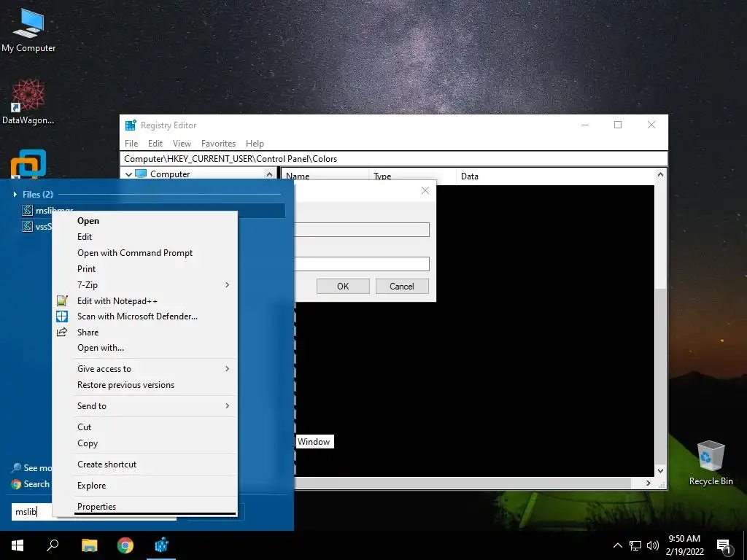Launch Google Chrome from the taskbar
Screen dimensions: 747x560
click(x=125, y=545)
